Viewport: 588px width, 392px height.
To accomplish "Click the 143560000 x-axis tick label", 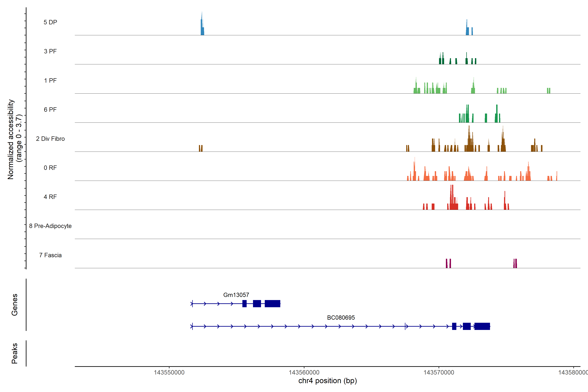I will point(304,373).
